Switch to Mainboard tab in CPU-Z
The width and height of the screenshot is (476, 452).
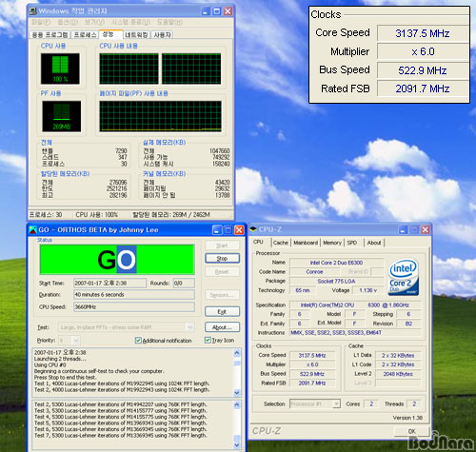click(306, 243)
